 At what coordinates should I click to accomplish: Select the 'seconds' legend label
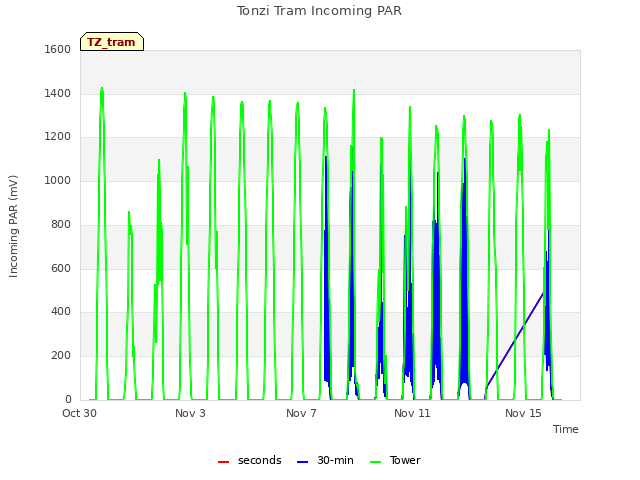point(260,460)
